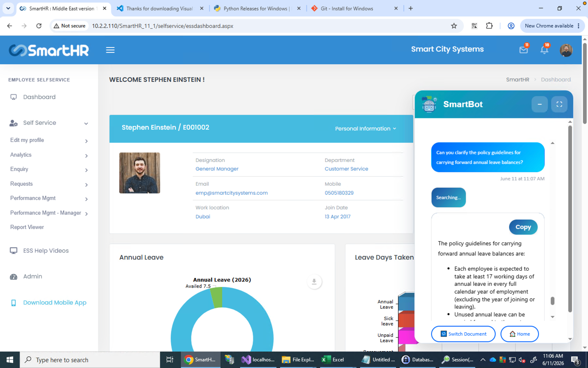Open the Chrome extensions puzzle icon
588x368 pixels.
tap(489, 26)
